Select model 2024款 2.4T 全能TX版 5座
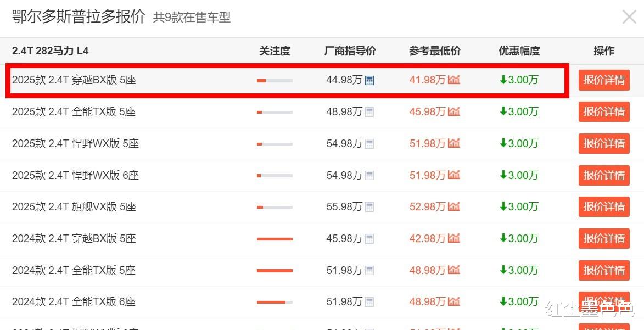Image resolution: width=644 pixels, height=330 pixels. 74,270
